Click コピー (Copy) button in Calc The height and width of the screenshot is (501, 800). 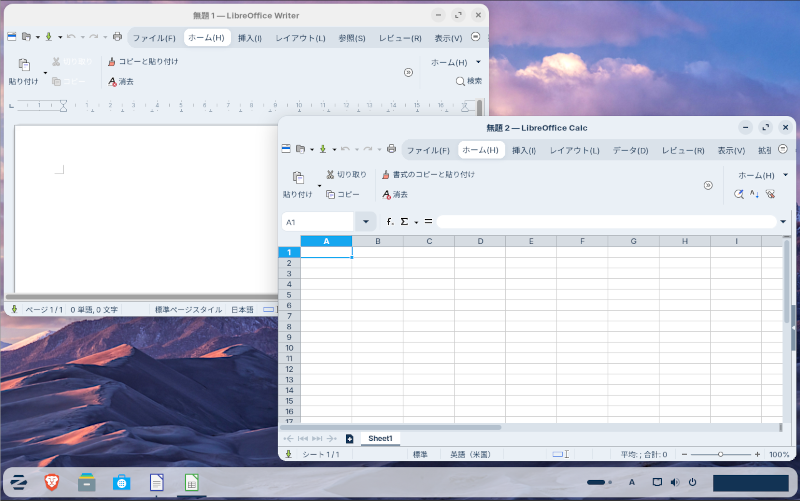click(x=343, y=194)
